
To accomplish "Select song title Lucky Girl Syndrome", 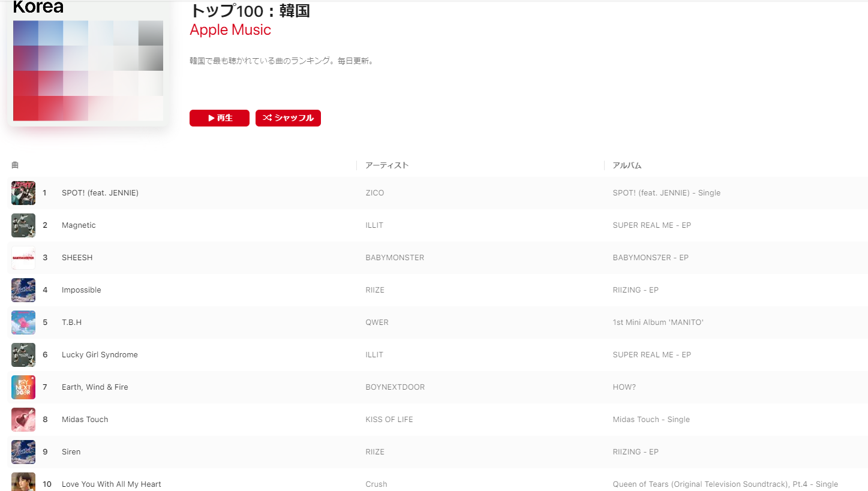I will (x=100, y=355).
